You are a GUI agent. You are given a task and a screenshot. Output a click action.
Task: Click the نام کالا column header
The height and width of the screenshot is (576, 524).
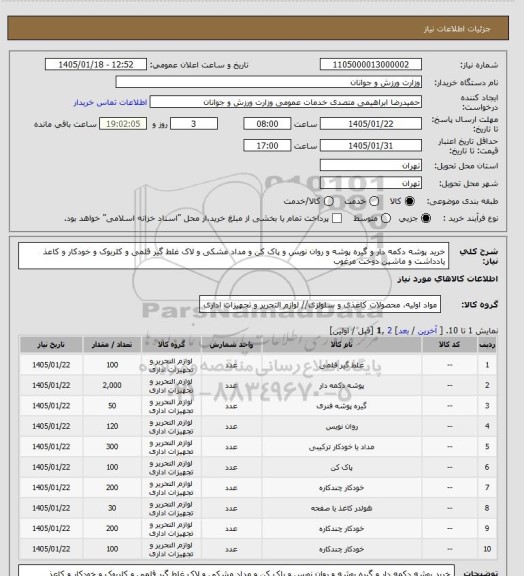point(341,344)
